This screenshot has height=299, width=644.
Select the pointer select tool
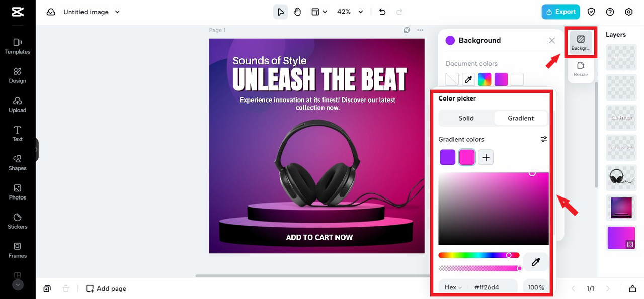pos(281,12)
